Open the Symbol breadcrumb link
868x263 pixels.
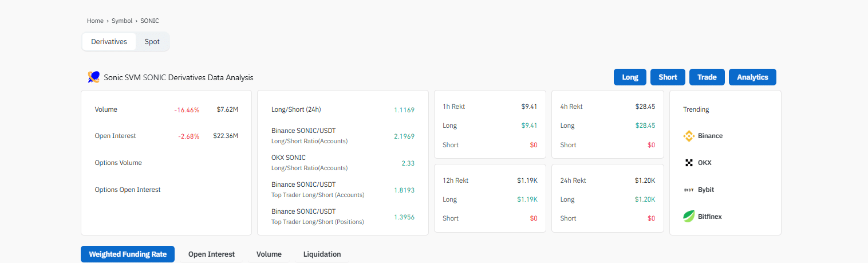[122, 21]
